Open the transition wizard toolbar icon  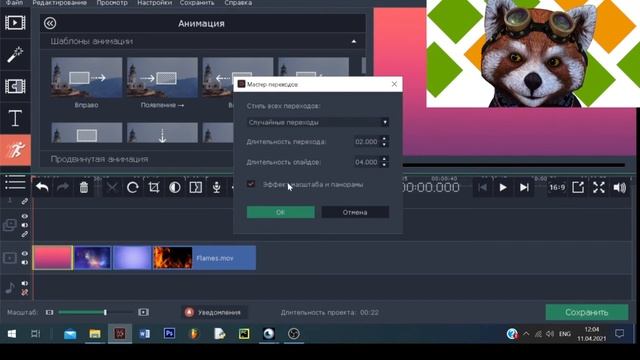pos(196,187)
